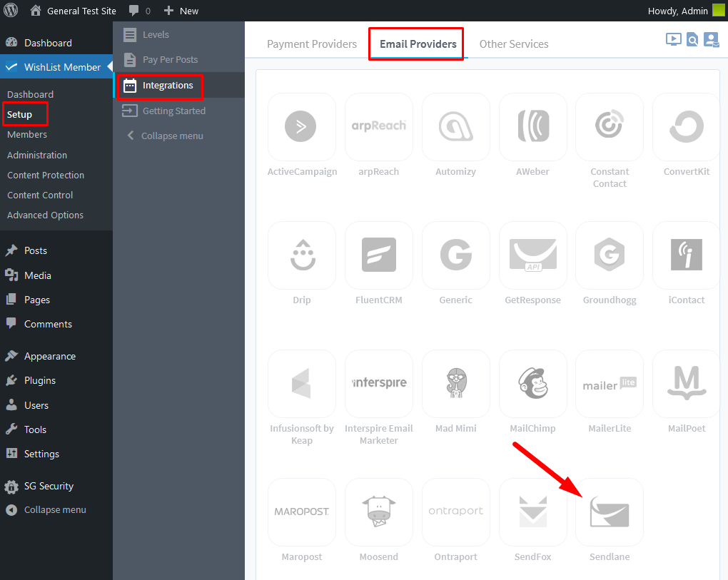The image size is (728, 580).
Task: Open the Posts admin menu
Action: (56, 250)
